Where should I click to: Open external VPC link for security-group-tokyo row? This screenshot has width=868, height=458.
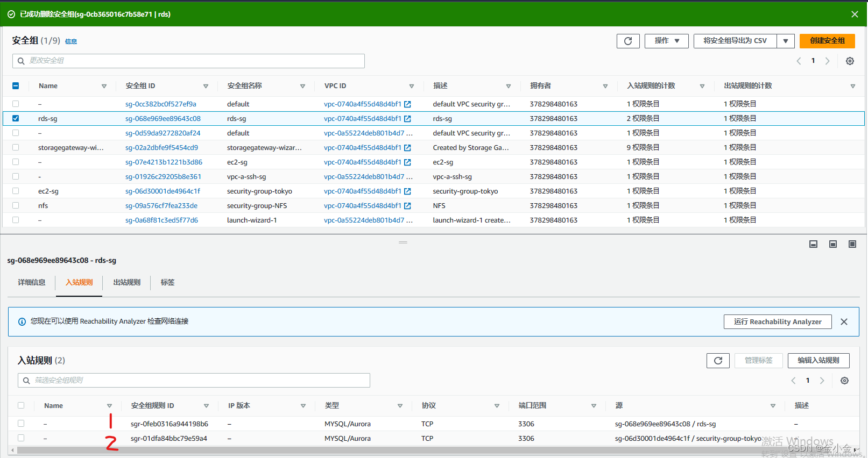point(407,191)
